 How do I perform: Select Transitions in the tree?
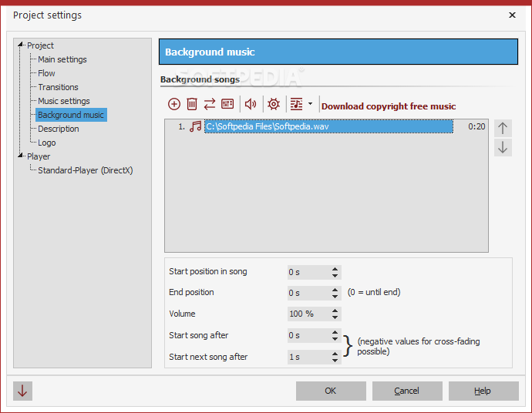[x=58, y=87]
